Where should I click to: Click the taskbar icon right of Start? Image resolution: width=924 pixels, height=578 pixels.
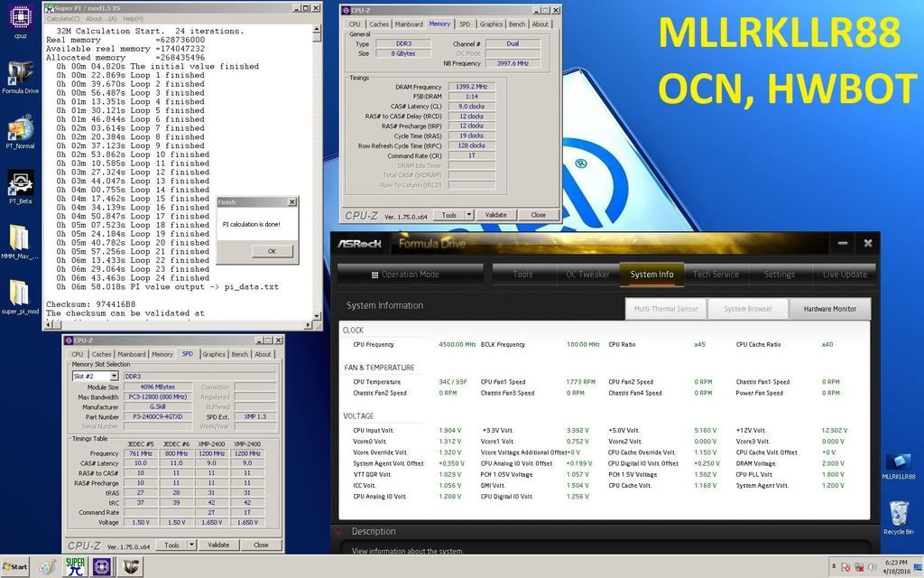(x=48, y=567)
